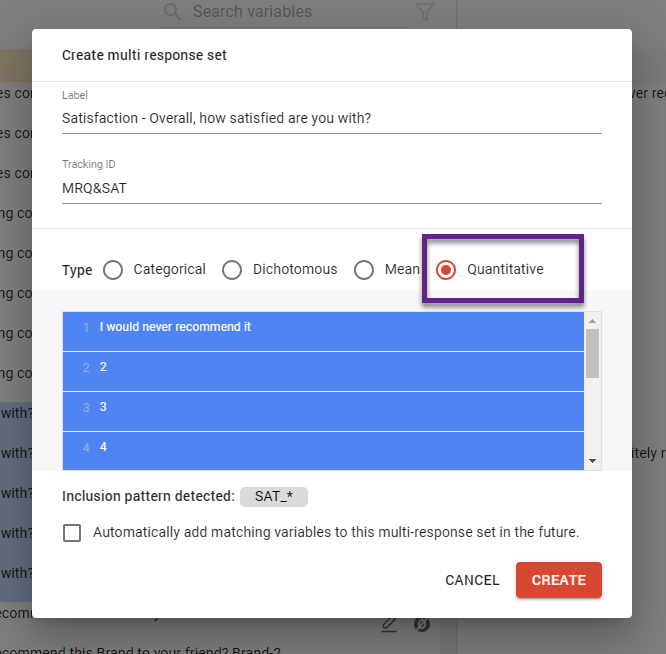Open the variables filter funnel icon

click(x=425, y=12)
